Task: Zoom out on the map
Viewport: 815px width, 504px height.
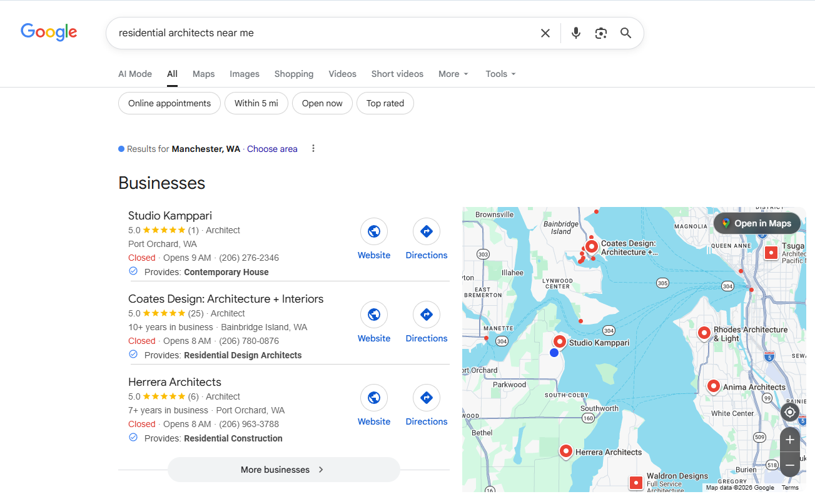Action: click(x=790, y=465)
